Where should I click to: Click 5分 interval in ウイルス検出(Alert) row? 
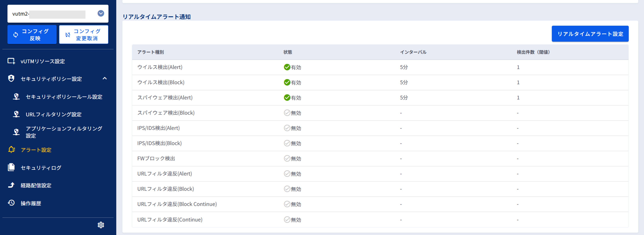pos(404,67)
